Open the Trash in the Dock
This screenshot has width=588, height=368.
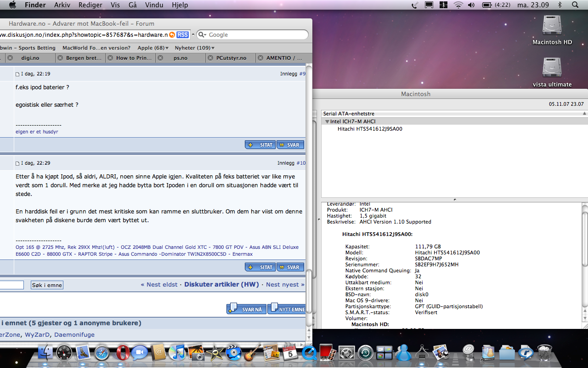point(544,353)
